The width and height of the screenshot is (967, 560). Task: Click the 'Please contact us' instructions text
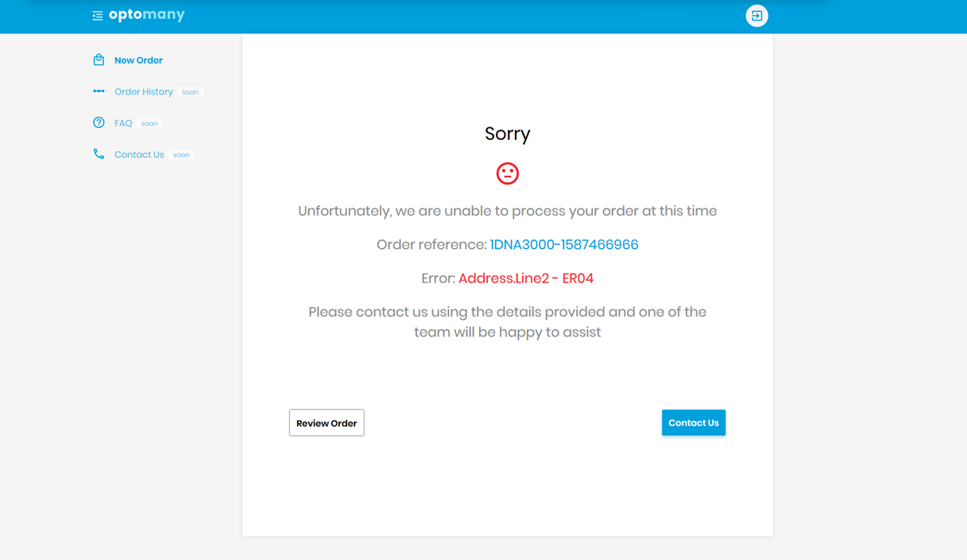click(508, 322)
